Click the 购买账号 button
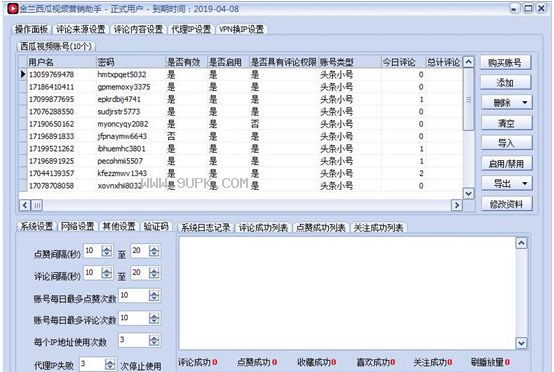This screenshot has height=372, width=554. 505,63
